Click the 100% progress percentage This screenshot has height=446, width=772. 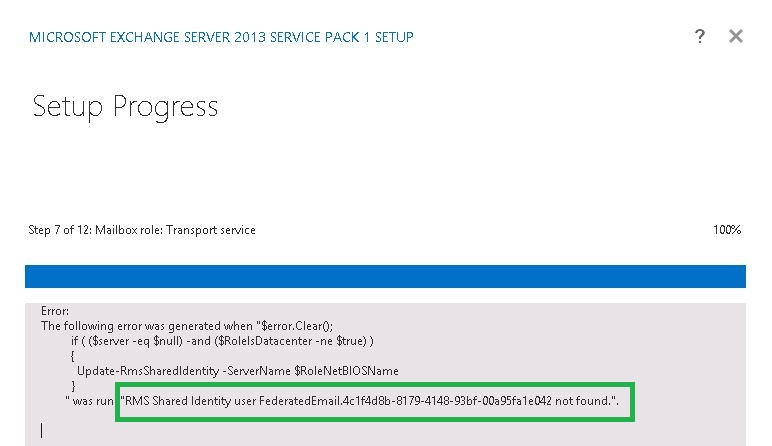tap(727, 230)
